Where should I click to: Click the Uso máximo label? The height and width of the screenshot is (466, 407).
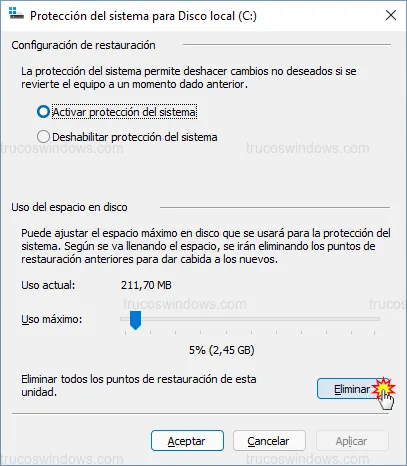point(52,319)
